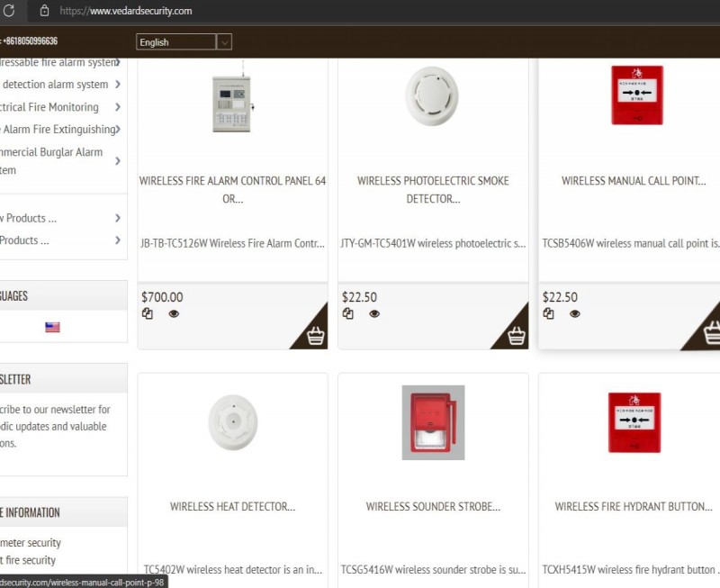Image resolution: width=720 pixels, height=588 pixels.
Task: Open quick view for the Wireless Manual Call Point
Action: 573,313
